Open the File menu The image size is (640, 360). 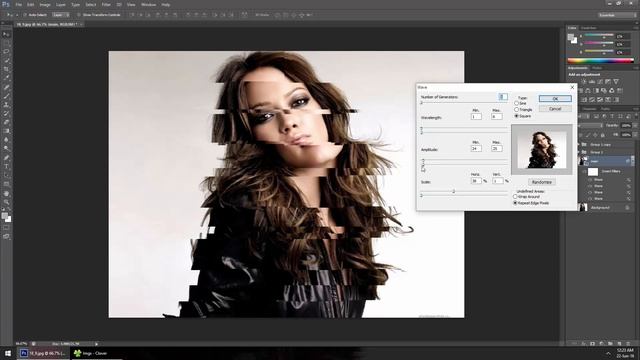point(19,4)
